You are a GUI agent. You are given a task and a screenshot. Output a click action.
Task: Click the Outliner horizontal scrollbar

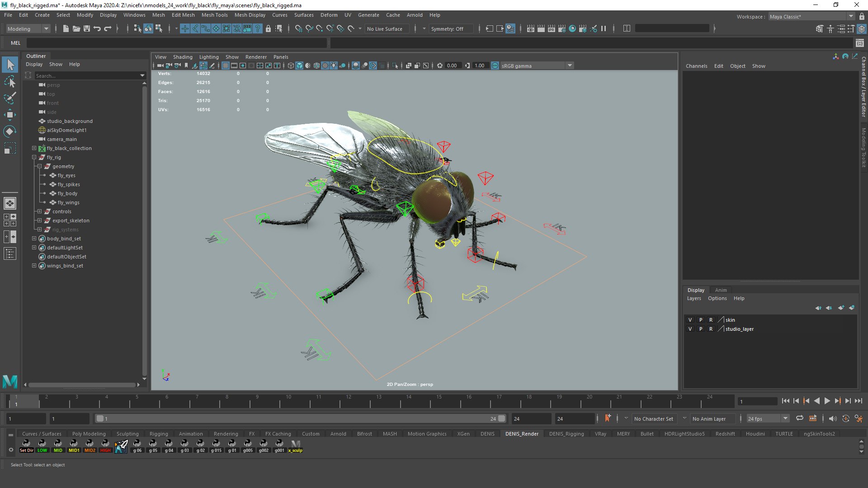click(x=81, y=385)
